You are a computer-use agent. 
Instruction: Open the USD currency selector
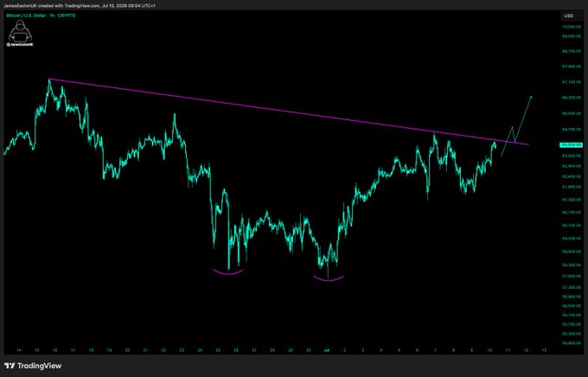pos(571,16)
